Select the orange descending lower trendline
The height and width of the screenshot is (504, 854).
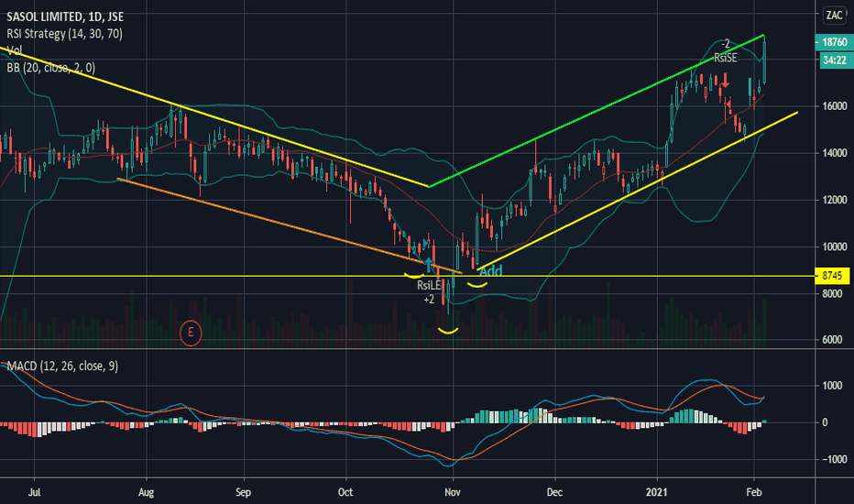pyautogui.click(x=290, y=225)
